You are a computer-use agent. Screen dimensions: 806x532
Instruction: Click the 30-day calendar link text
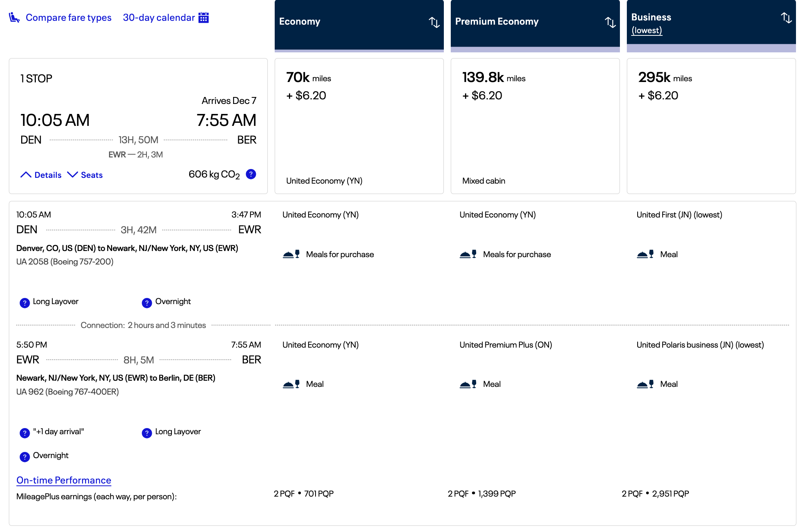158,17
